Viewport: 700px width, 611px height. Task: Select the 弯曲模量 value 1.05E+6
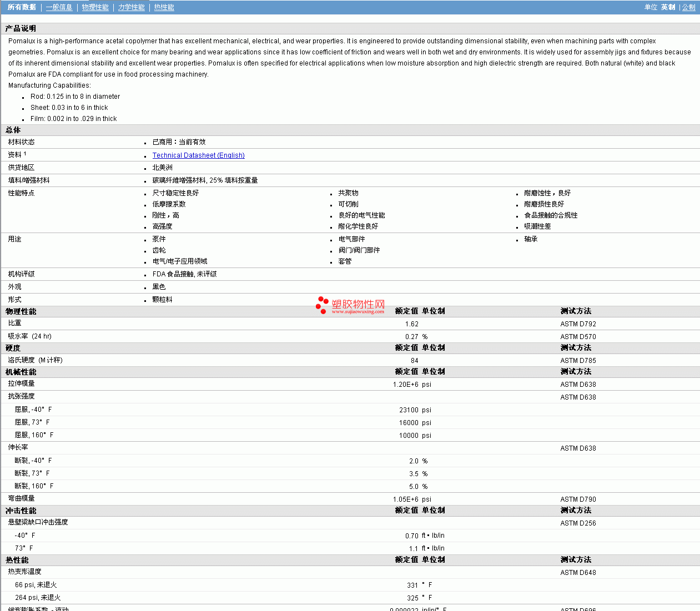[406, 499]
